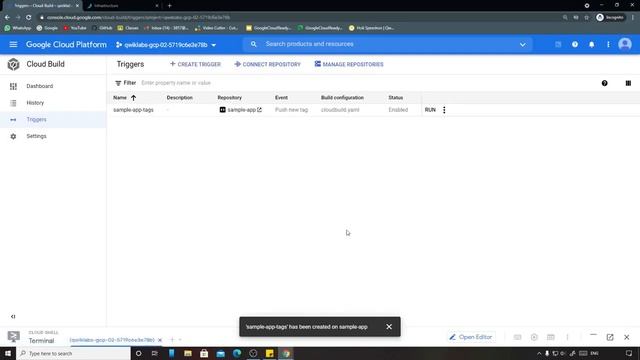This screenshot has height=360, width=640.
Task: Switch to the second browser tab
Action: (x=122, y=6)
